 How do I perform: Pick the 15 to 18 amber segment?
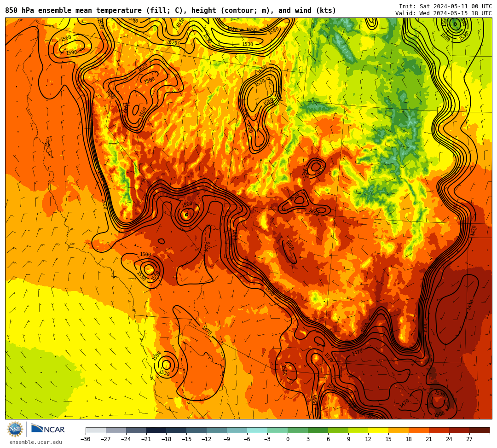click(x=399, y=430)
